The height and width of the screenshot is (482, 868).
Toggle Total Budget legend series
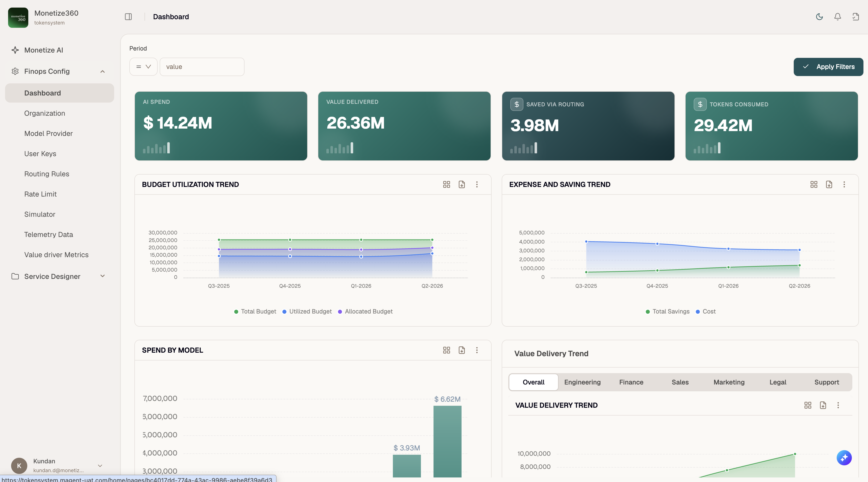tap(255, 311)
